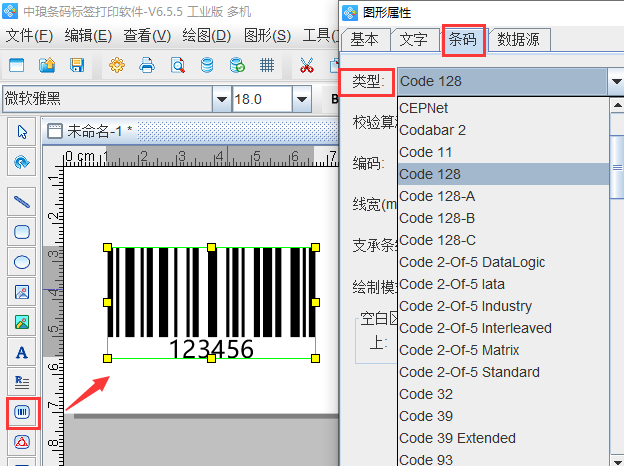Switch to the 文字 tab
The width and height of the screenshot is (624, 466).
tap(415, 40)
